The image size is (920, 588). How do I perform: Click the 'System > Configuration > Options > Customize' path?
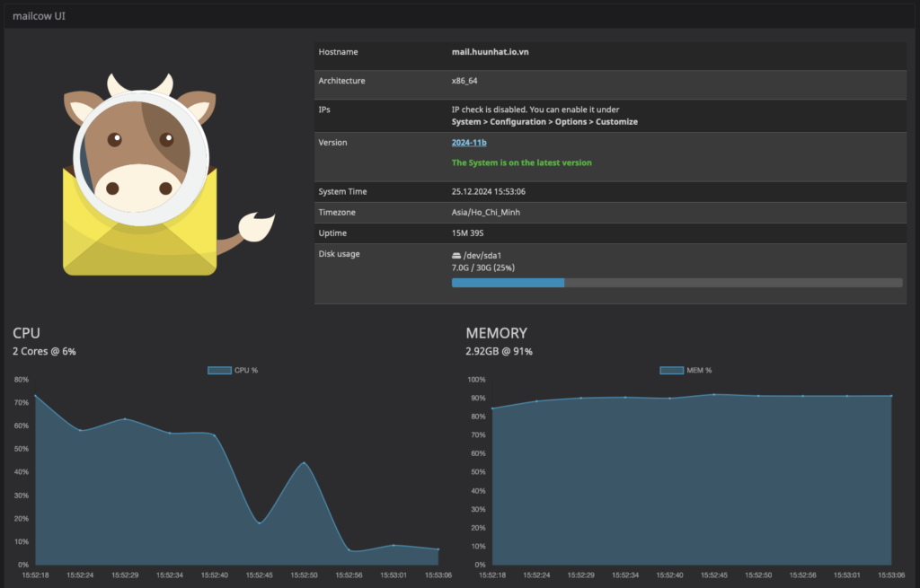point(544,121)
